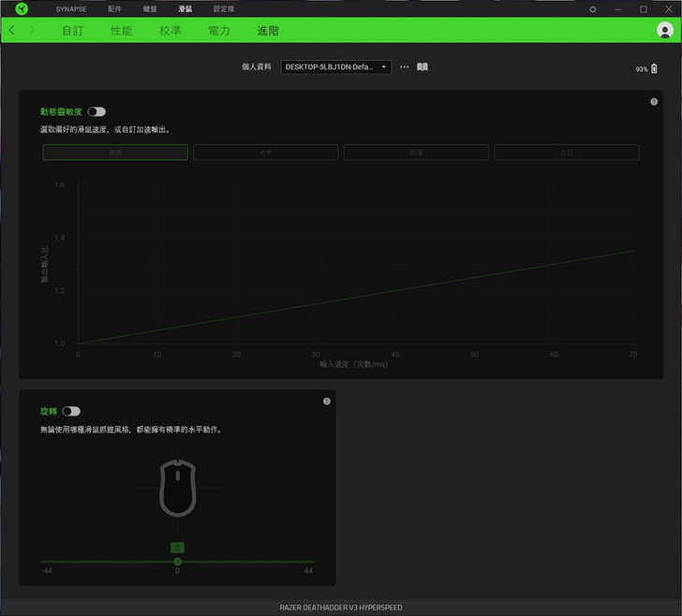Turn on the 旋轉 toggle
The width and height of the screenshot is (682, 616).
point(71,411)
